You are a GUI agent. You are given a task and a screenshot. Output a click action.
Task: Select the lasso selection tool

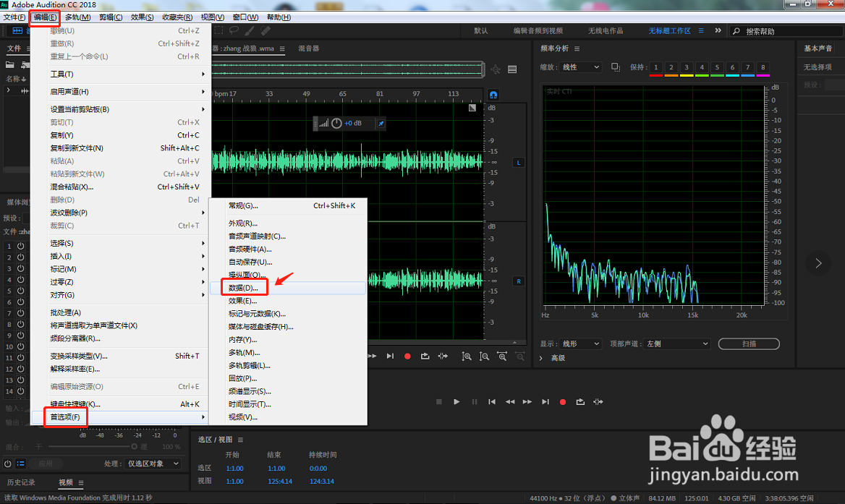(x=234, y=30)
